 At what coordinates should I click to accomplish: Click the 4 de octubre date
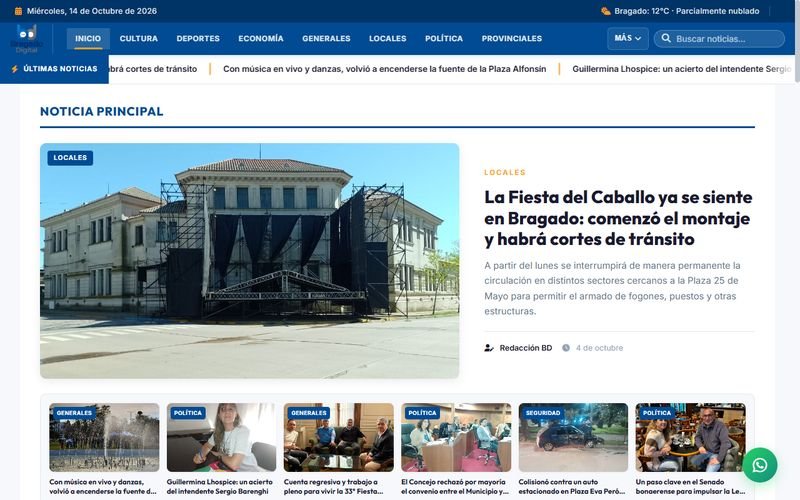pos(599,348)
